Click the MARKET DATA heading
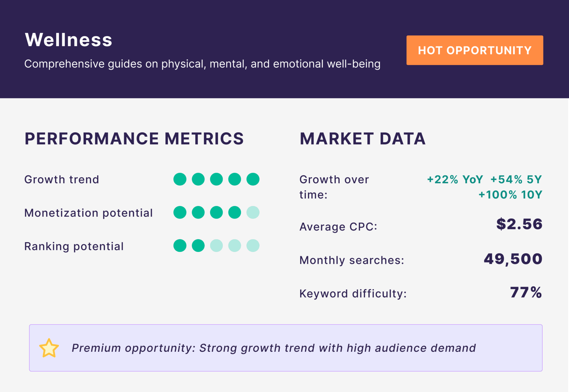Screen dimensions: 569x392 (x=362, y=139)
